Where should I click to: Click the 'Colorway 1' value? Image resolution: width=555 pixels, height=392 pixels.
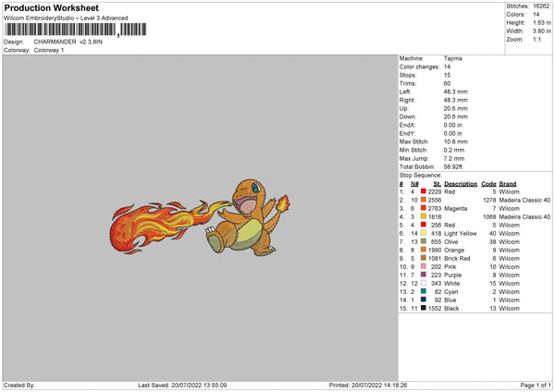(49, 50)
